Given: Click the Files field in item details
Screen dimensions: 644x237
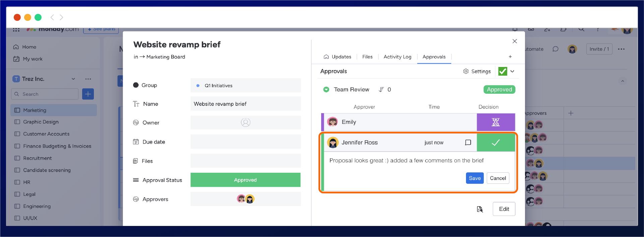Looking at the screenshot, I should tap(245, 161).
